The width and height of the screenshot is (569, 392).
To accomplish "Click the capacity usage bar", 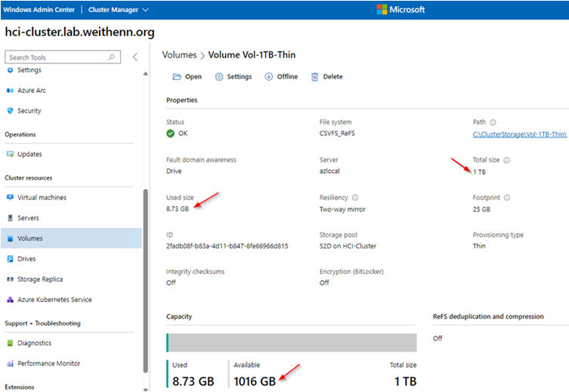I will coord(291,342).
